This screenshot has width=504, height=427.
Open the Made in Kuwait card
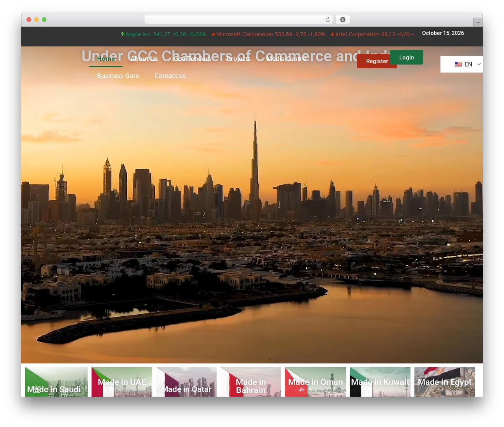coord(380,382)
